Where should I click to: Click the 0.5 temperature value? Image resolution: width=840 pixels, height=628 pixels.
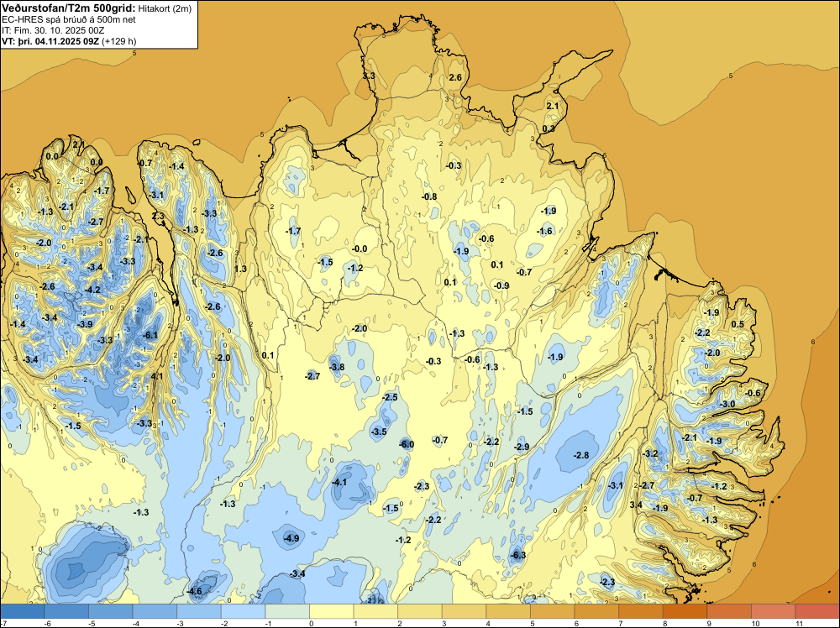pyautogui.click(x=738, y=324)
